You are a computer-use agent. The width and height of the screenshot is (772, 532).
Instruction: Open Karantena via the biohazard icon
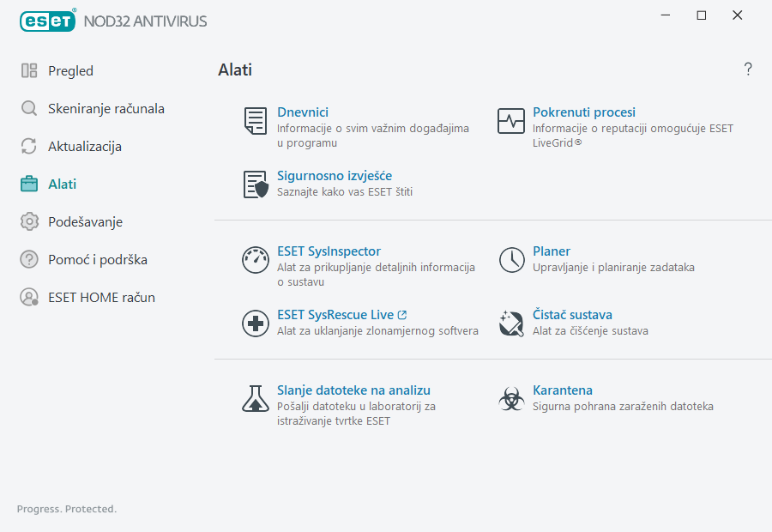pos(511,398)
